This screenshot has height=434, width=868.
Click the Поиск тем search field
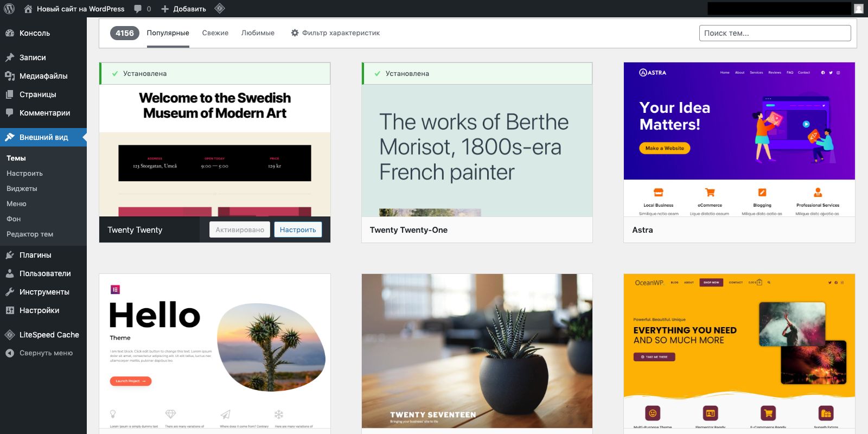click(x=775, y=33)
